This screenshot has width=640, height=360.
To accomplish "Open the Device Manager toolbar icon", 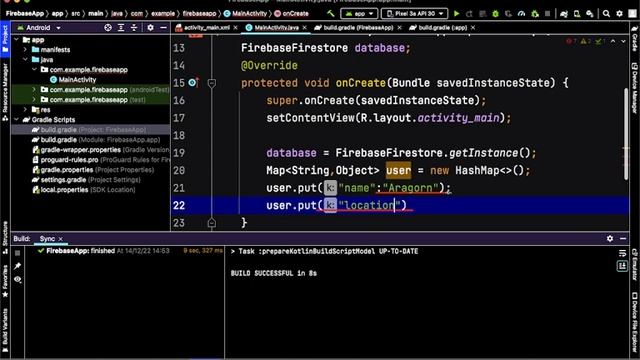I will point(577,14).
